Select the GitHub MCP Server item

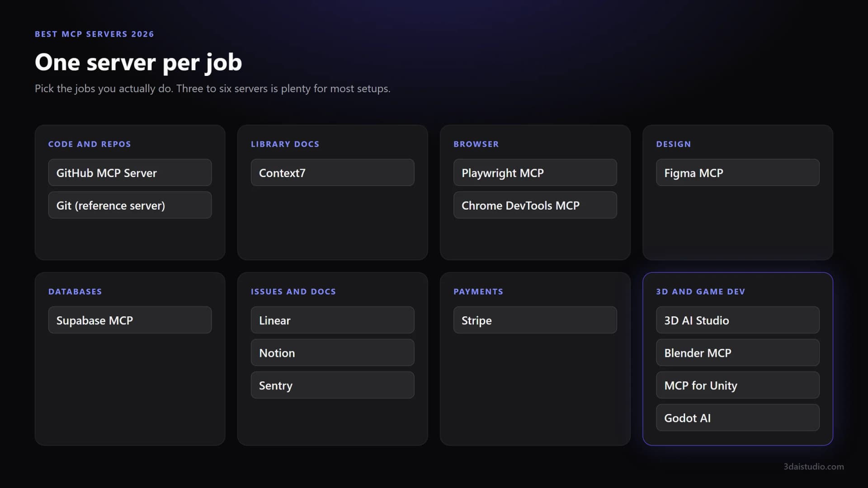[x=130, y=173]
